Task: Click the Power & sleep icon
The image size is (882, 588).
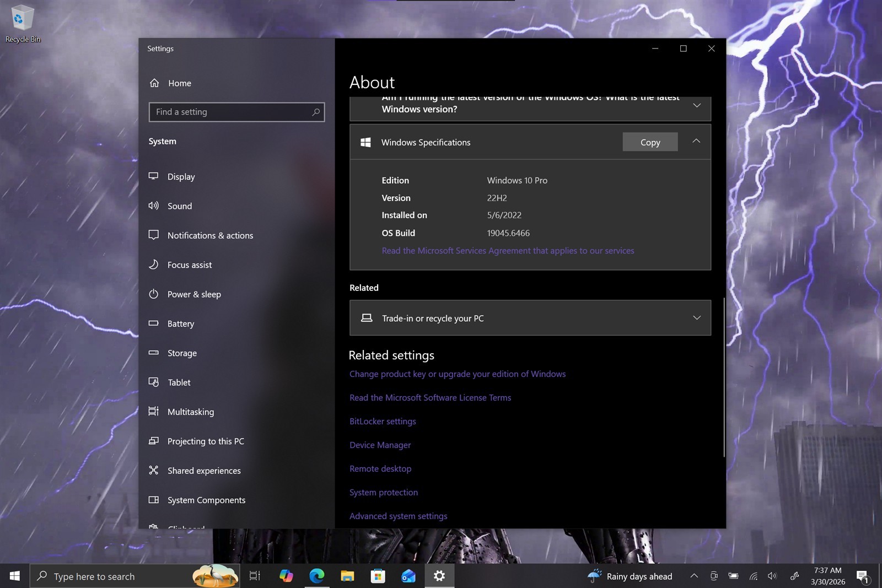Action: coord(153,294)
